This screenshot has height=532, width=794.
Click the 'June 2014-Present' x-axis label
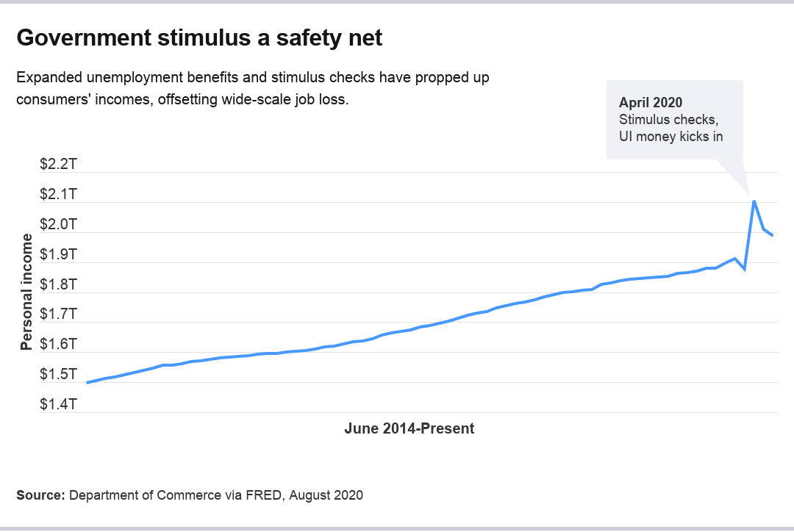pyautogui.click(x=409, y=428)
